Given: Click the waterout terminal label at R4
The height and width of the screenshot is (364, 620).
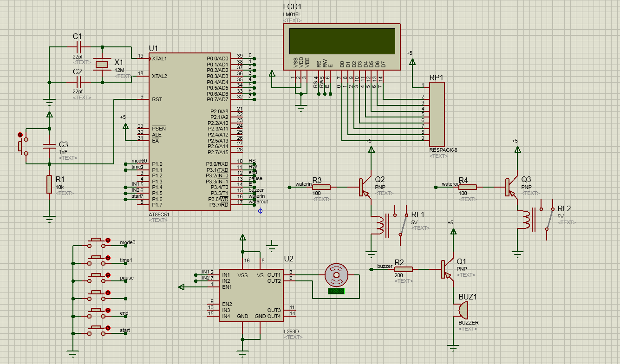Looking at the screenshot, I should tap(450, 184).
